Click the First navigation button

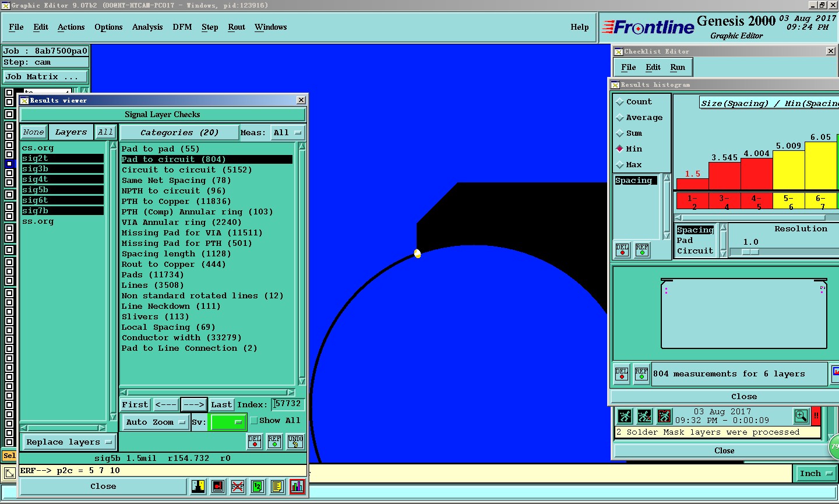[x=135, y=405]
